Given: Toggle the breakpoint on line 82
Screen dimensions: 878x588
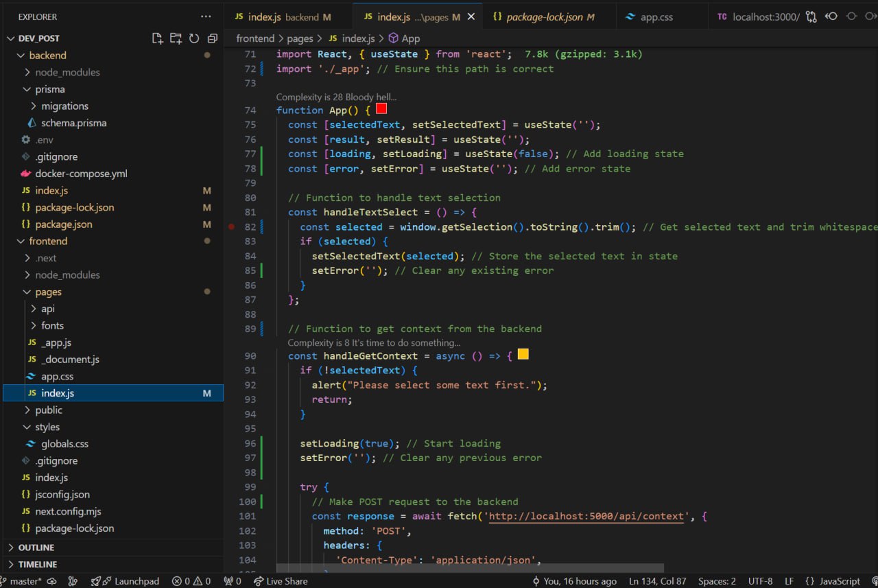Looking at the screenshot, I should [233, 227].
